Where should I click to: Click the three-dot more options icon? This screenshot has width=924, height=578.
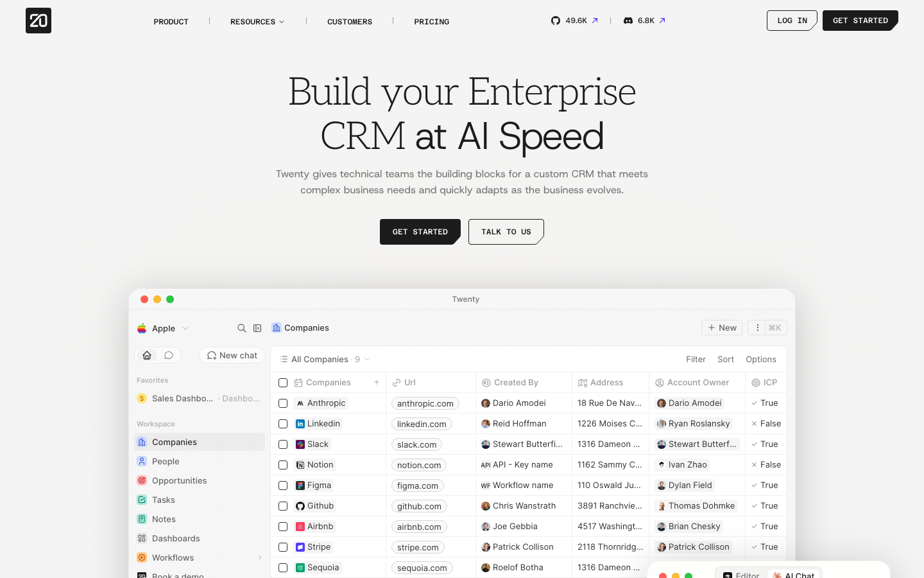click(757, 328)
